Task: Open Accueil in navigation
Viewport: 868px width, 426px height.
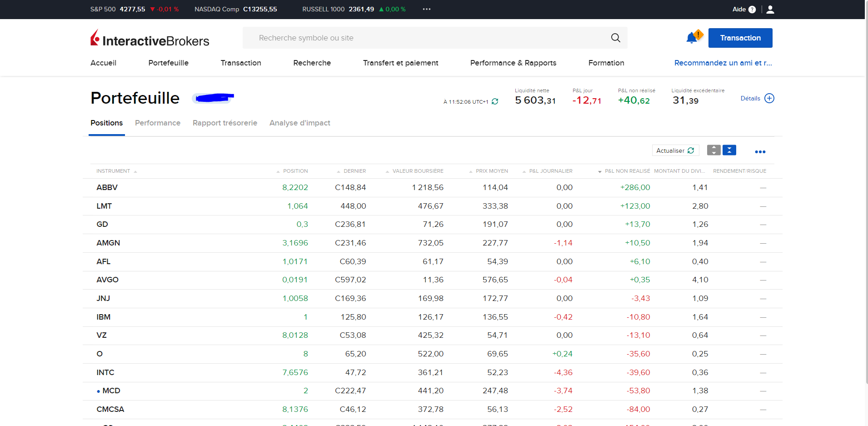Action: (x=103, y=63)
